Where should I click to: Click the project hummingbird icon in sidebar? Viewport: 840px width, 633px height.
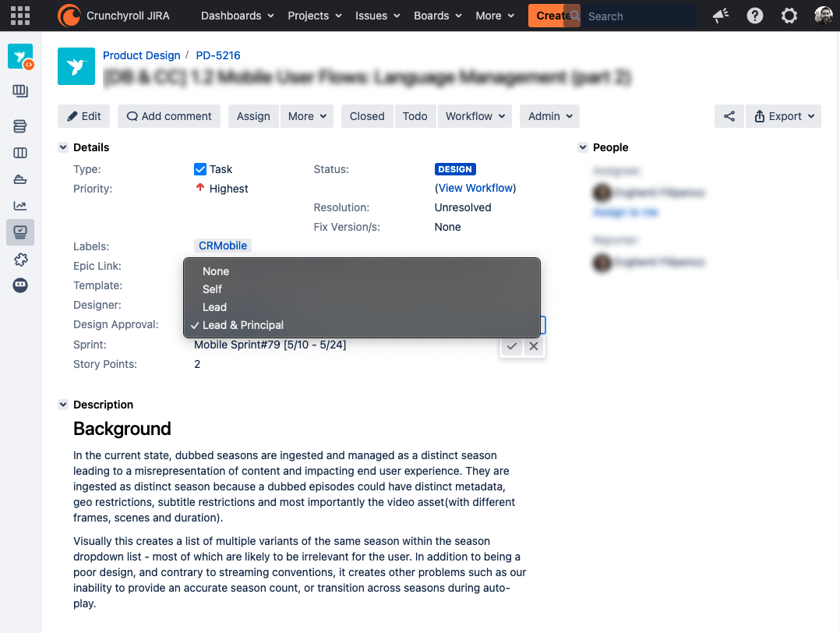click(20, 56)
